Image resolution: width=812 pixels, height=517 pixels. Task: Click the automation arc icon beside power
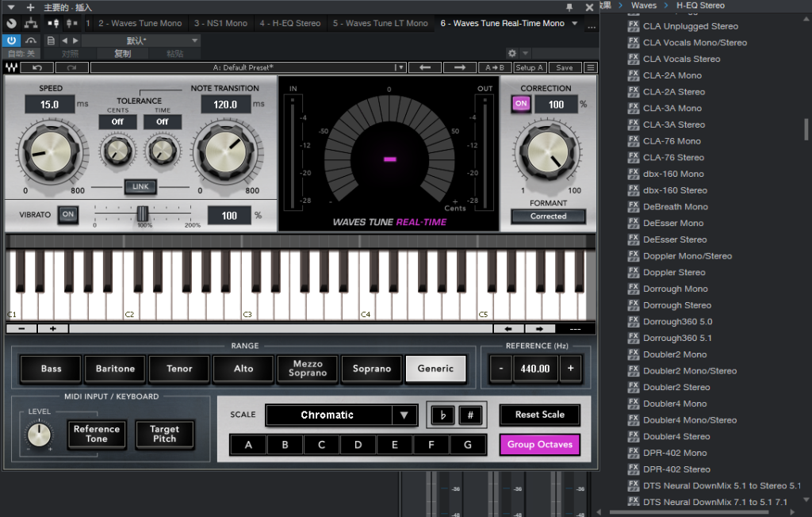coord(31,40)
